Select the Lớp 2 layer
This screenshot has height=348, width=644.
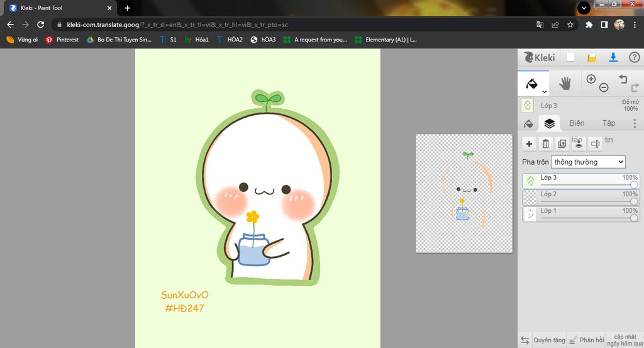pos(580,197)
